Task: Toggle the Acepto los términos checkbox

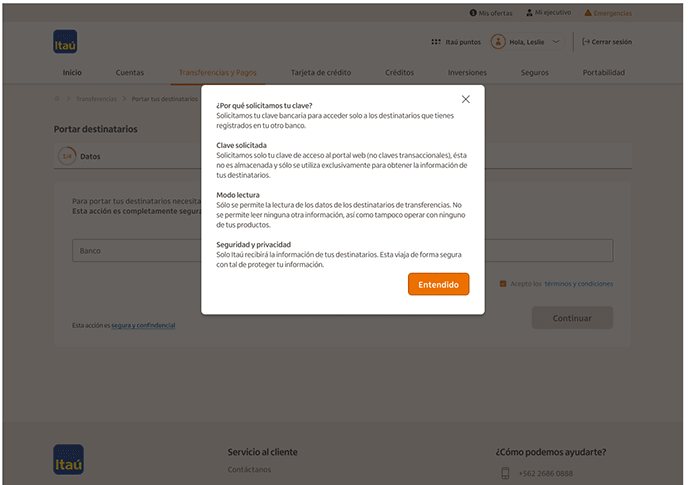Action: click(x=503, y=284)
